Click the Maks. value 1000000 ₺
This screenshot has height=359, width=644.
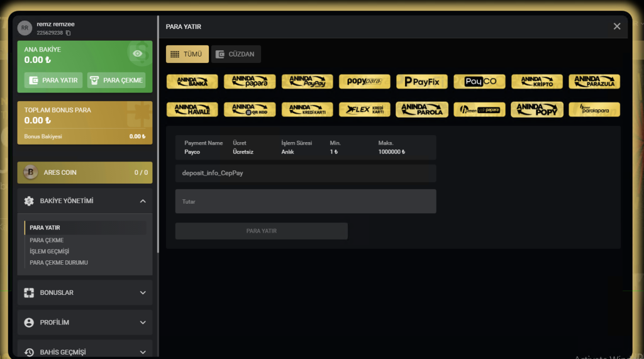(391, 152)
